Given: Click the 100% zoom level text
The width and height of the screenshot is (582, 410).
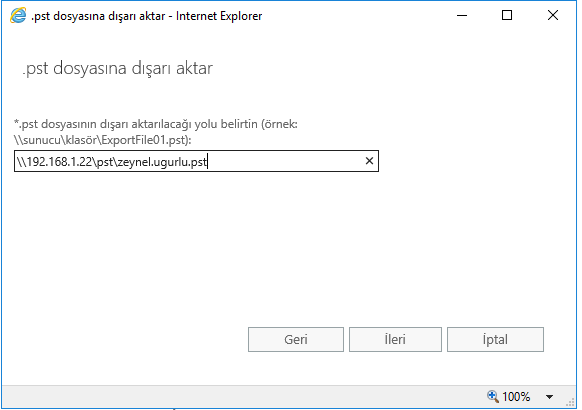Looking at the screenshot, I should (516, 397).
